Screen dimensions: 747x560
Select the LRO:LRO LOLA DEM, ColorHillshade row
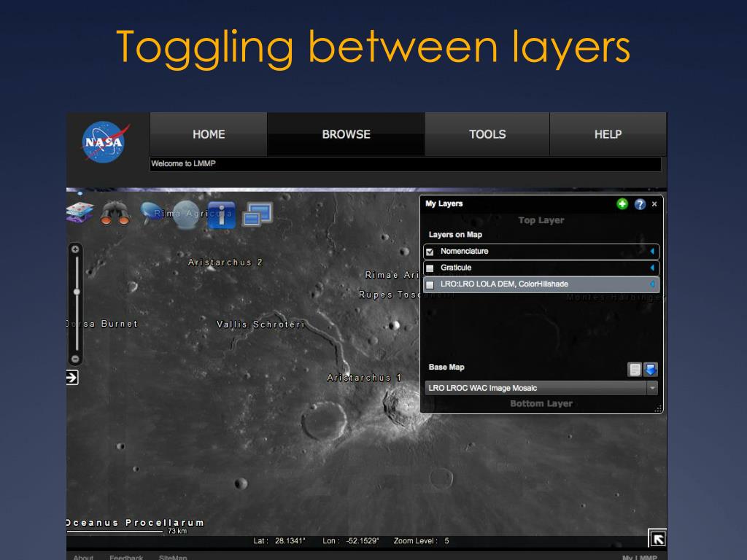pyautogui.click(x=541, y=284)
